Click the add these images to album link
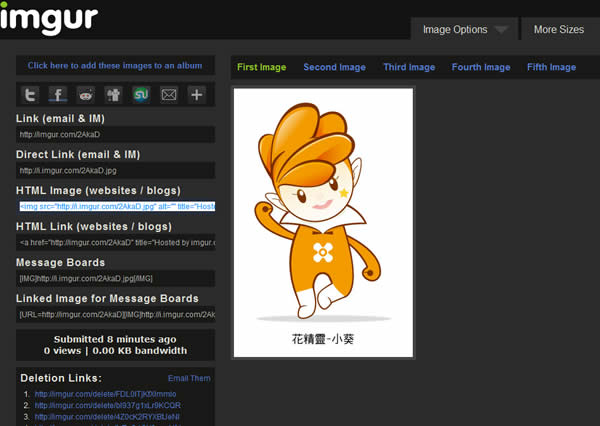 click(x=115, y=66)
